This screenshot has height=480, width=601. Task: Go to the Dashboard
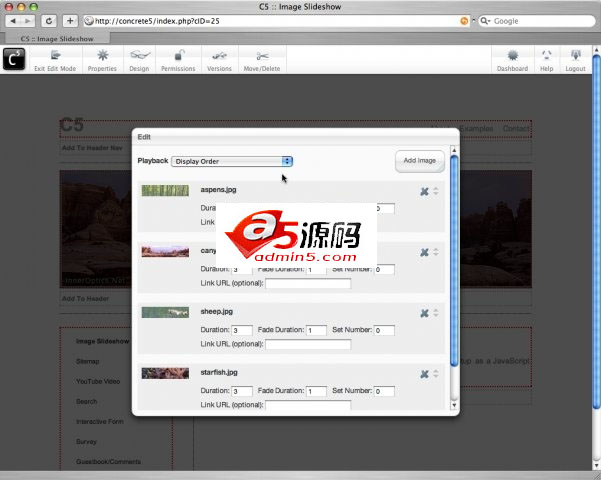click(512, 58)
